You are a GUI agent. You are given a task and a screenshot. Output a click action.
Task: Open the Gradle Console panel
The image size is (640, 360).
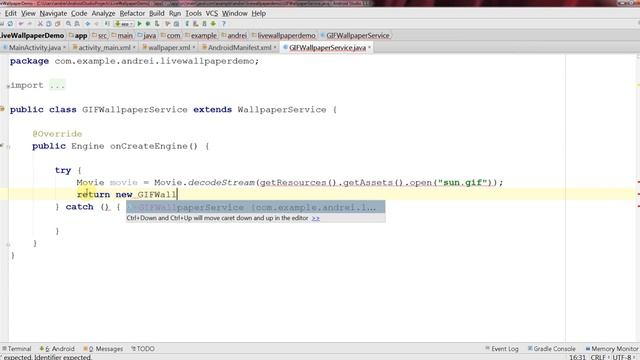click(551, 349)
